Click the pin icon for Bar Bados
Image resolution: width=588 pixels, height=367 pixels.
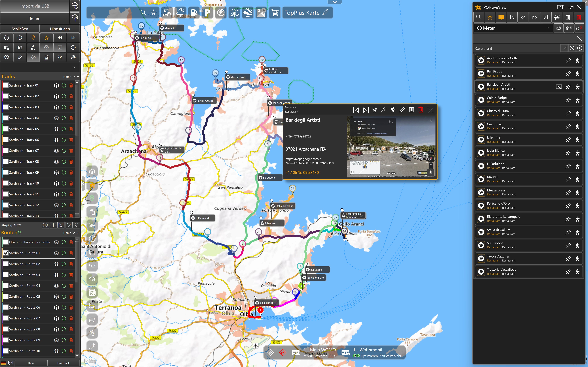pyautogui.click(x=568, y=74)
